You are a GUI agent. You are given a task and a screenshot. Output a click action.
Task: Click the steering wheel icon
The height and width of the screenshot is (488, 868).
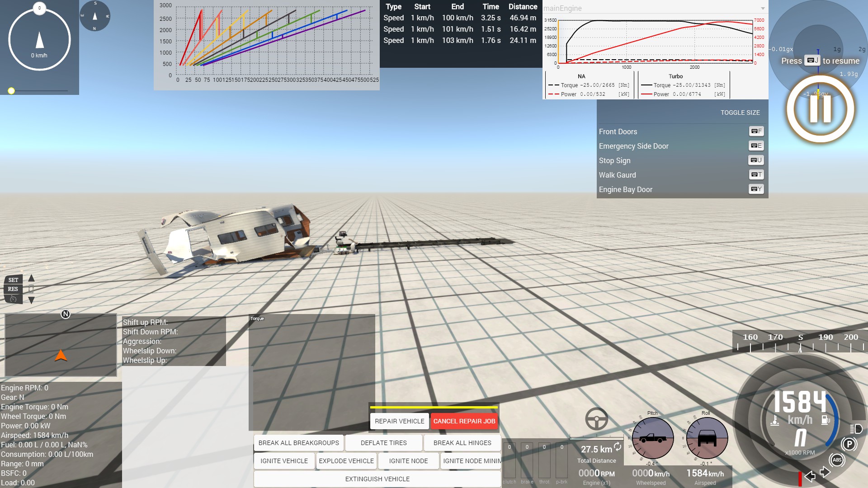tap(596, 418)
